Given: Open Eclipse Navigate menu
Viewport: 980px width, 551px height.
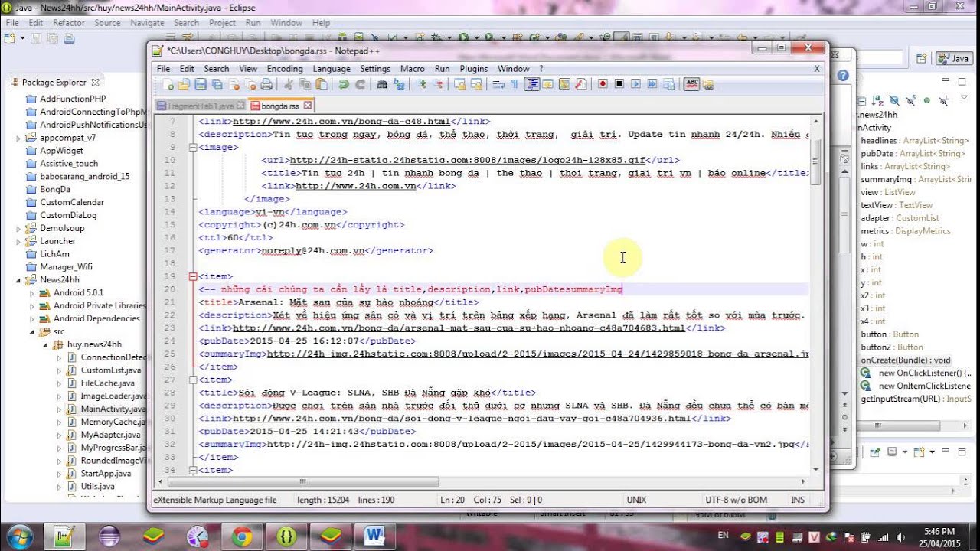Looking at the screenshot, I should tap(147, 23).
